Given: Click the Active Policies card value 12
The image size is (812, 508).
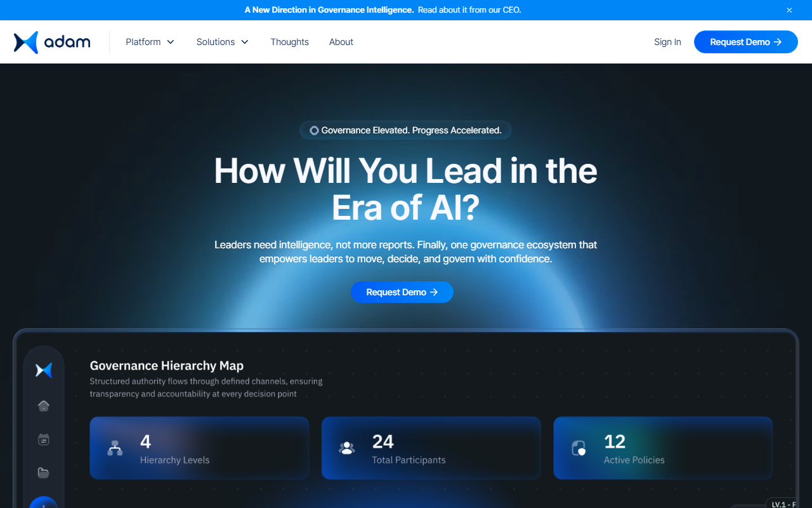Looking at the screenshot, I should tap(615, 441).
